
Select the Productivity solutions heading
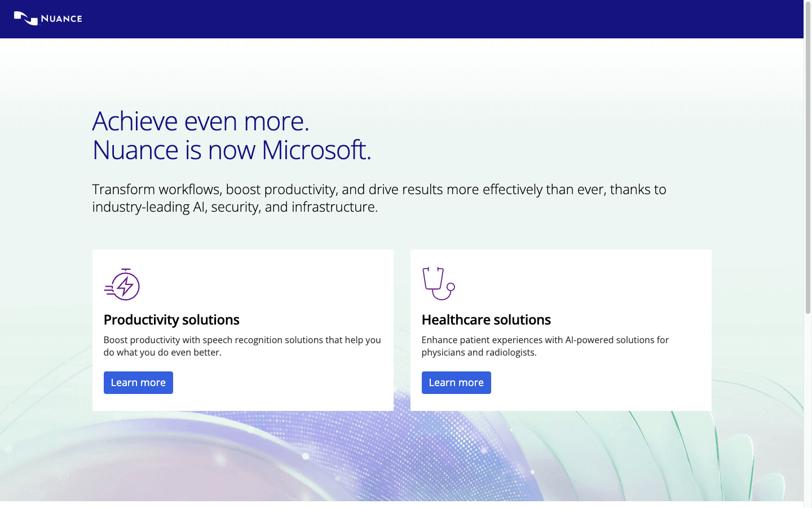[171, 320]
